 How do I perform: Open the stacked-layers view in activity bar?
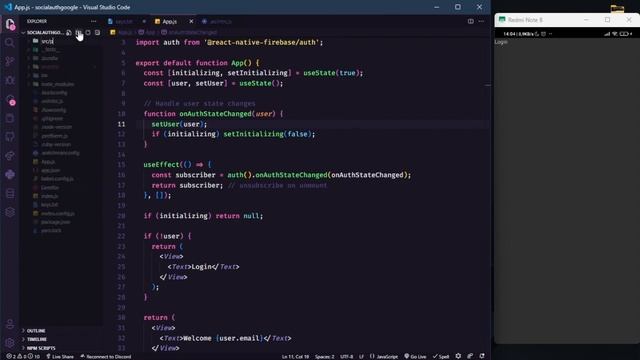pos(10,212)
